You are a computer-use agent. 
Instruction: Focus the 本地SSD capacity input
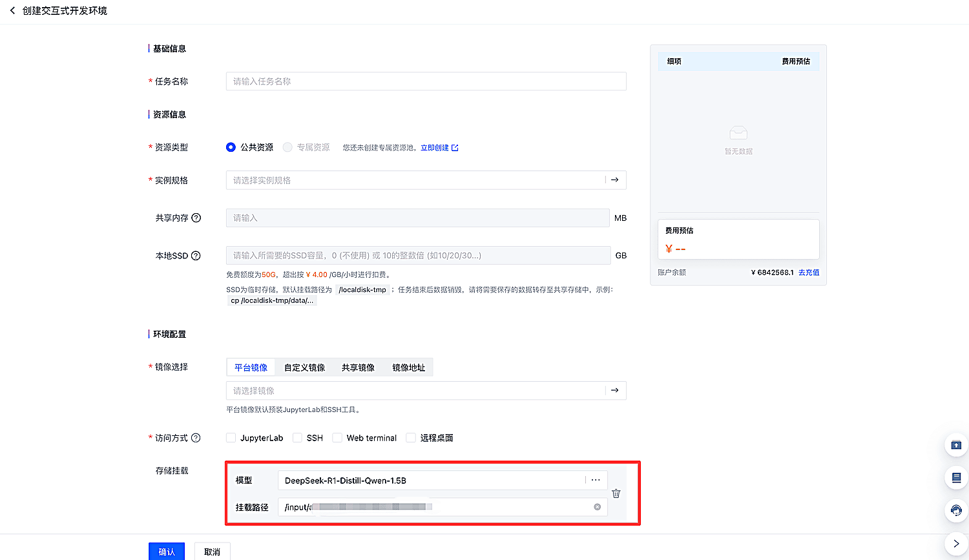pyautogui.click(x=418, y=256)
